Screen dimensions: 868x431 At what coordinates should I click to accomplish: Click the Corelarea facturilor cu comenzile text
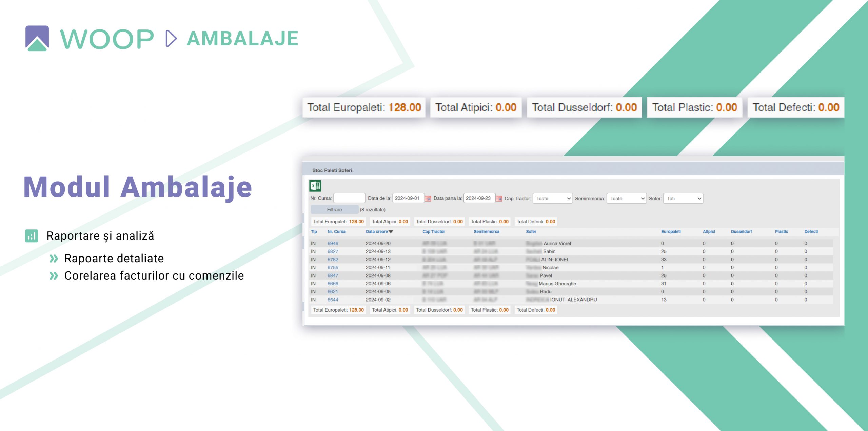[x=154, y=275]
